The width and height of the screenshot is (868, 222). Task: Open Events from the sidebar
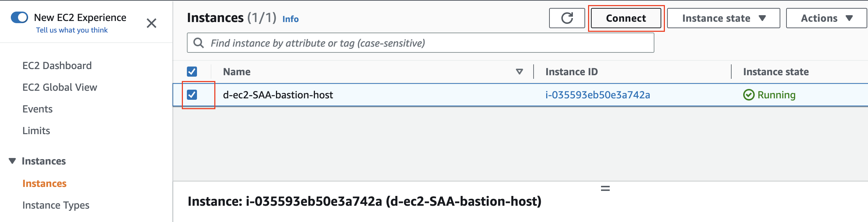click(38, 109)
